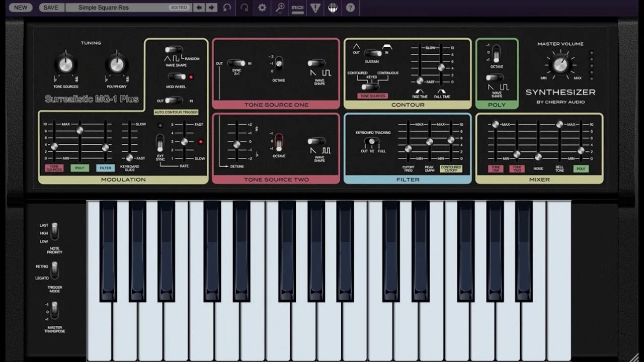This screenshot has width=644, height=362.
Task: Toggle Tone Source One Wave Shape switch
Action: pos(316,63)
